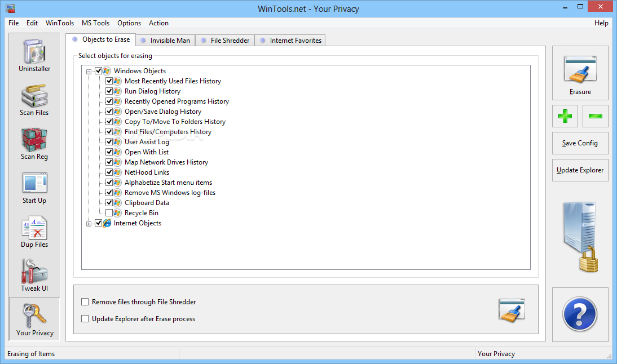
Task: Open the Scan Reg tool
Action: point(34,144)
